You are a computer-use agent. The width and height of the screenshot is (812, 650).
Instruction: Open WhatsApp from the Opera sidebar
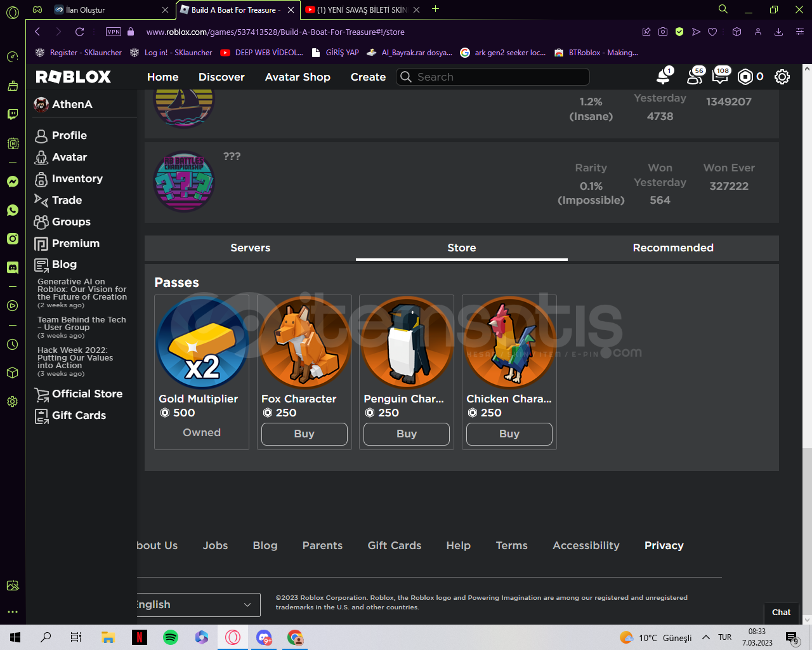[12, 209]
